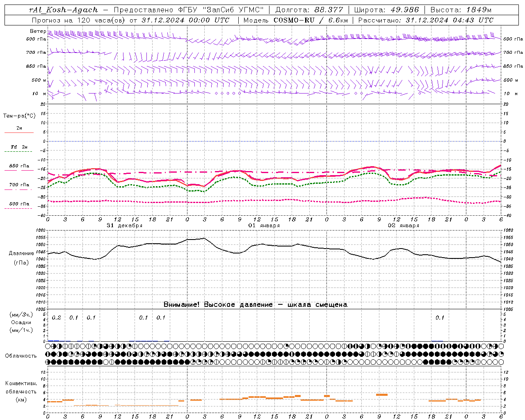The width and height of the screenshot is (525, 420).
Task: Click the Широта: 49.986 value
Action: click(x=386, y=10)
